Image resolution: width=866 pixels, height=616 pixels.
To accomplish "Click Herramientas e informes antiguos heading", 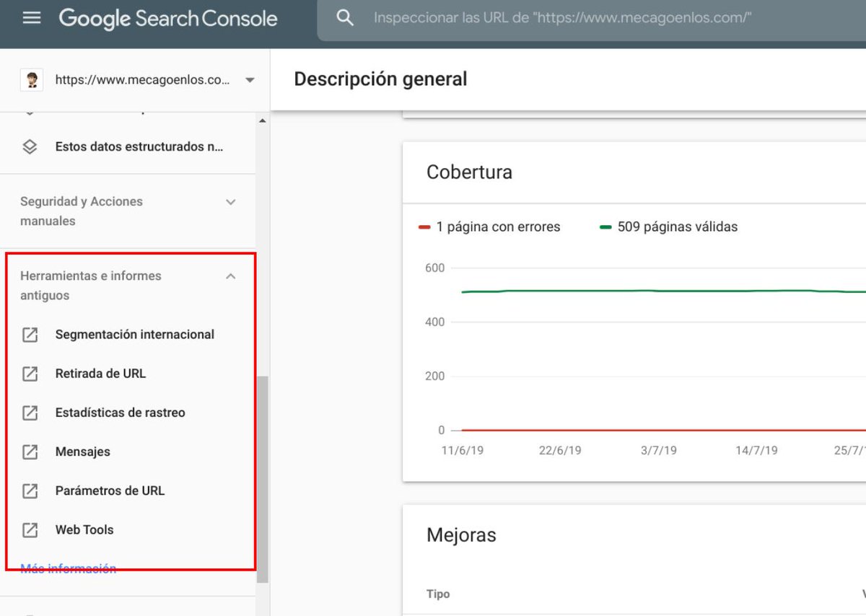I will click(91, 286).
